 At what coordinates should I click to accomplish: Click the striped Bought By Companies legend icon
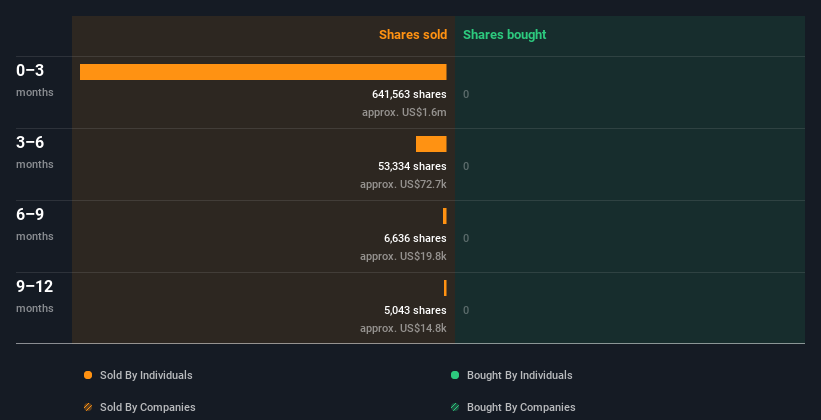455,407
